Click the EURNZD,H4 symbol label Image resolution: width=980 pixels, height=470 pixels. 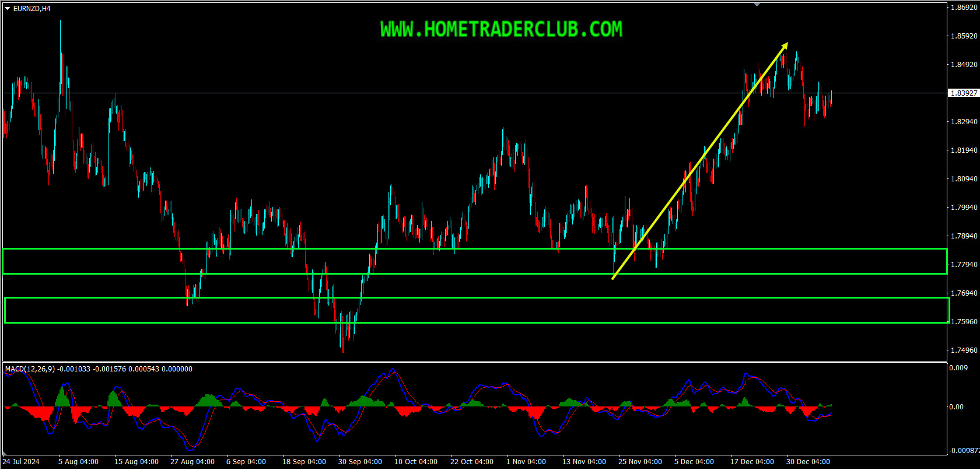pos(32,9)
